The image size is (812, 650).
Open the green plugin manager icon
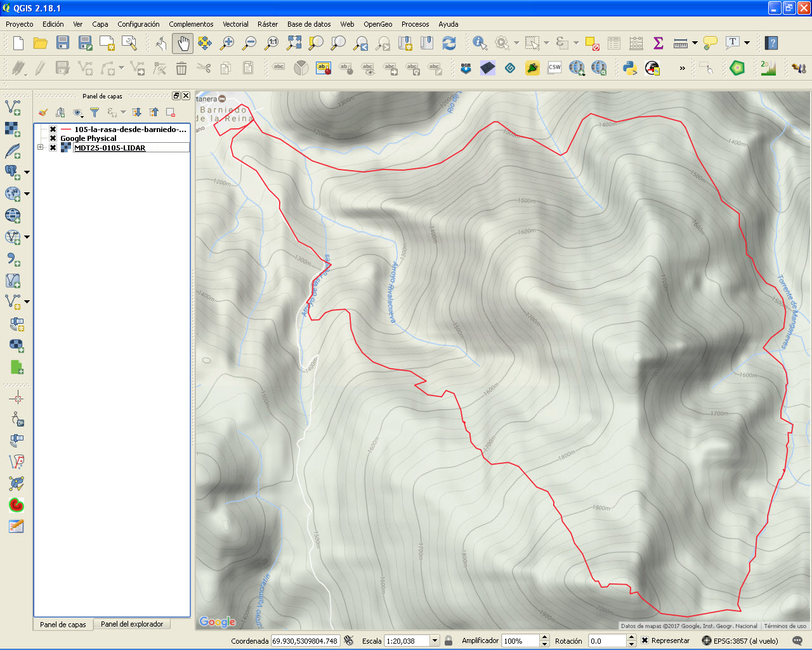click(532, 68)
